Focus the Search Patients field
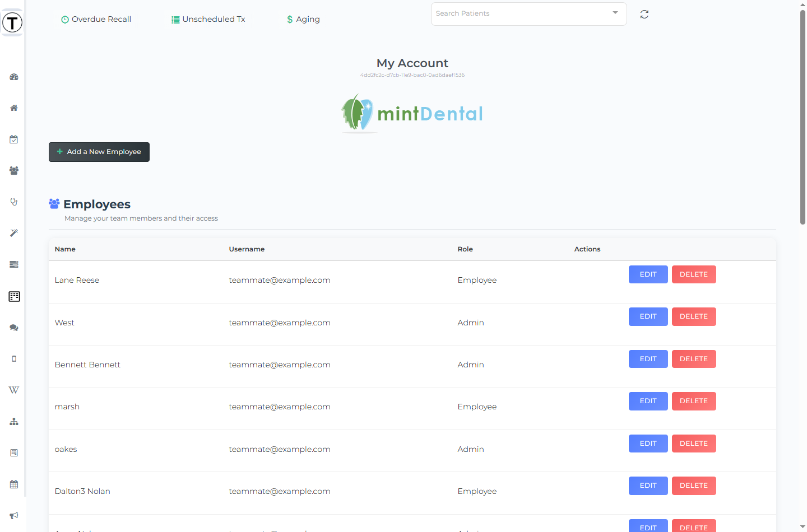 pos(528,14)
